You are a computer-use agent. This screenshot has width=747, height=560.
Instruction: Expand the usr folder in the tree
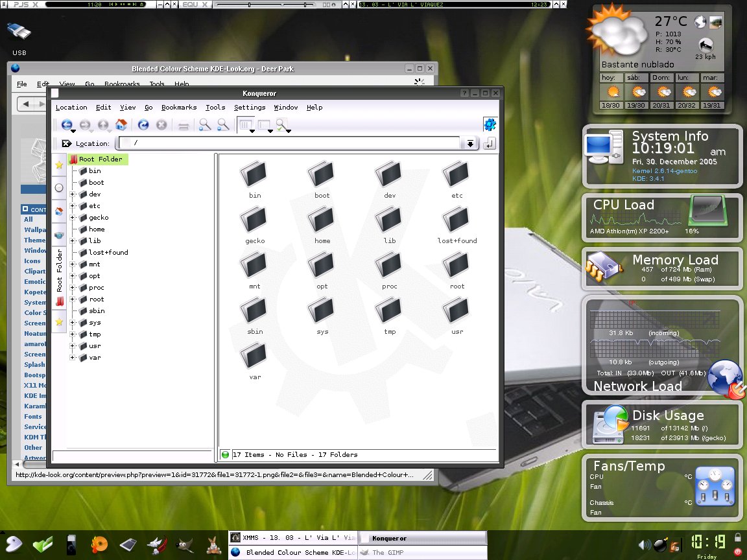coord(73,346)
